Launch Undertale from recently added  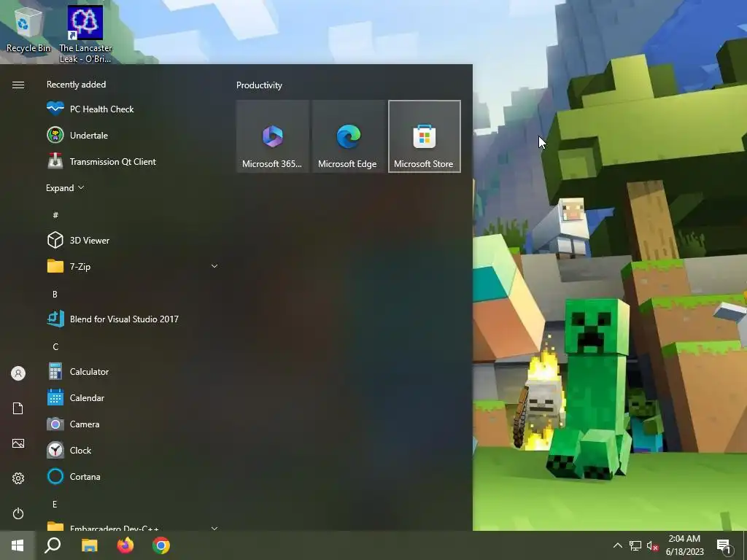click(x=133, y=135)
